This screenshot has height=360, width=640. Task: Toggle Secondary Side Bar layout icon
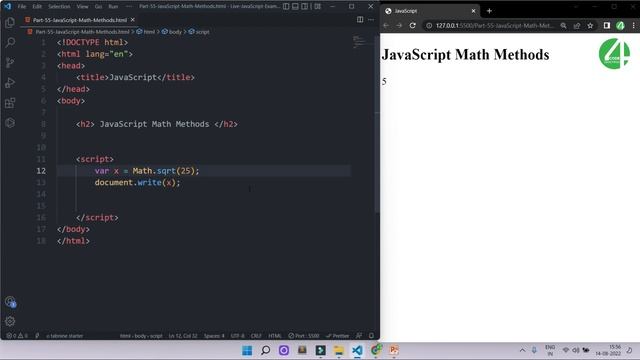coord(304,7)
